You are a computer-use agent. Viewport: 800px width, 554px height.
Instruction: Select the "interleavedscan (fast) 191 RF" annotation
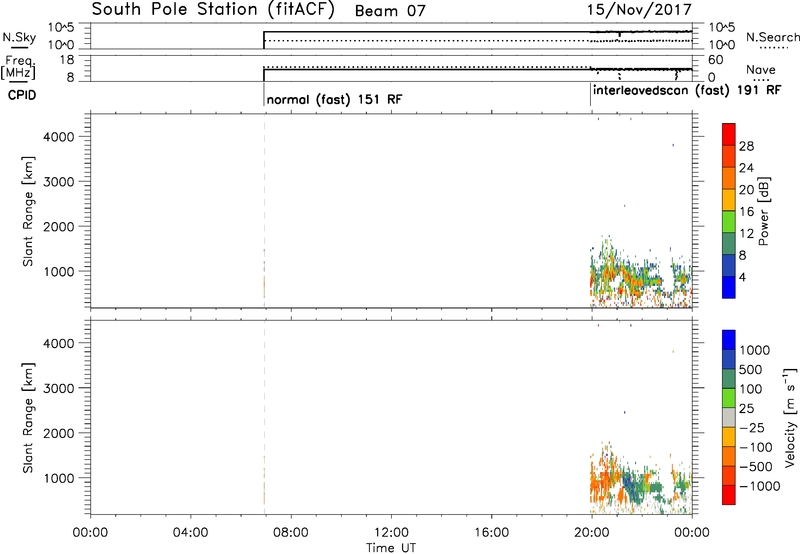coord(687,90)
